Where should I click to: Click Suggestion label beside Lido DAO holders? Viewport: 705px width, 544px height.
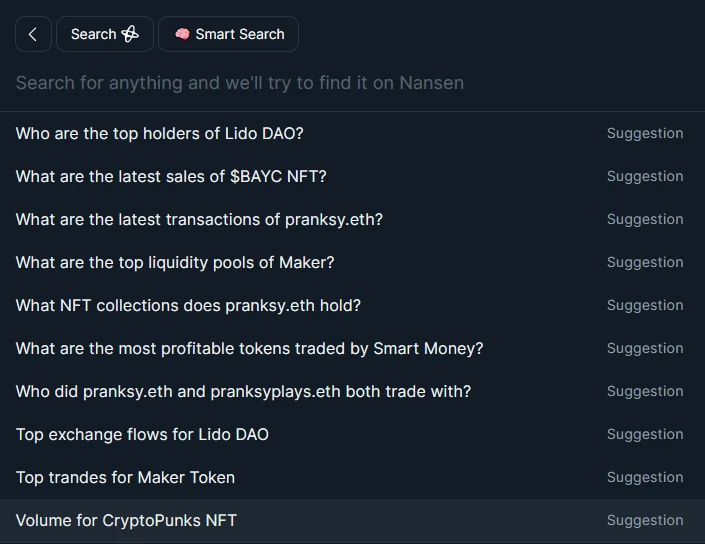click(645, 133)
